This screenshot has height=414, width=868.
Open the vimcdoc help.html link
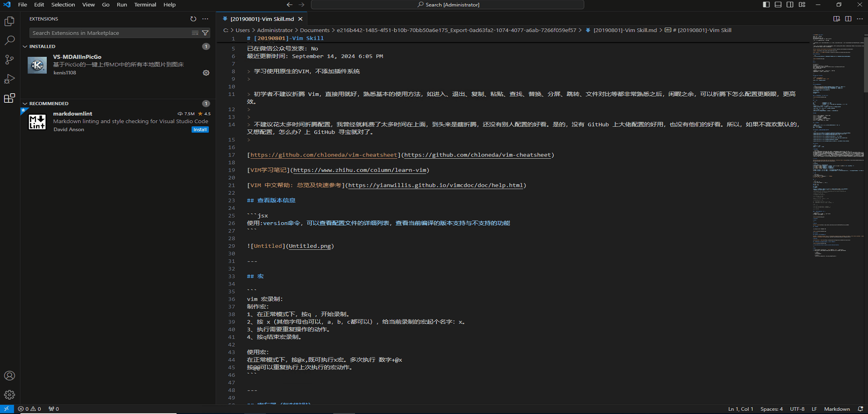coord(435,185)
